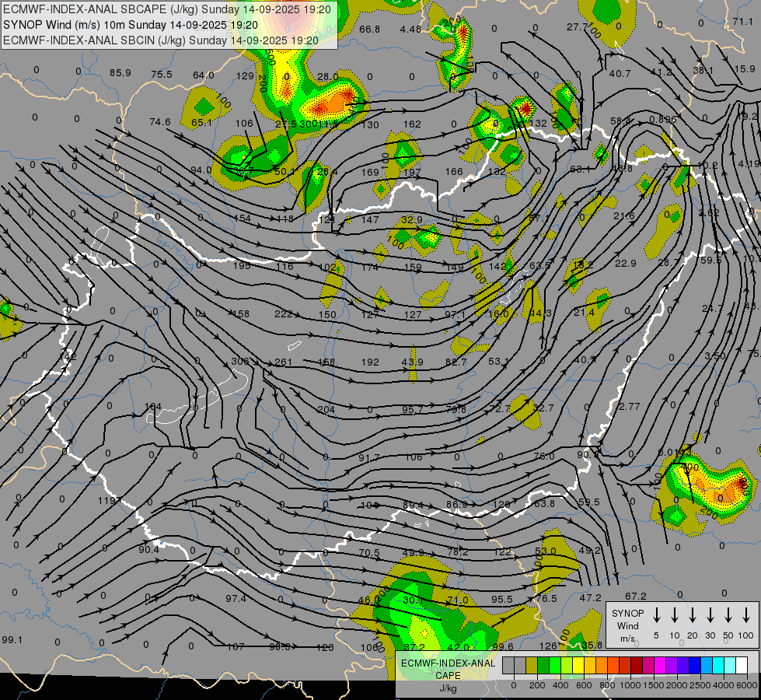Click the 2000 tick label in CAPE legend
The height and width of the screenshot is (700, 761).
pyautogui.click(x=677, y=685)
